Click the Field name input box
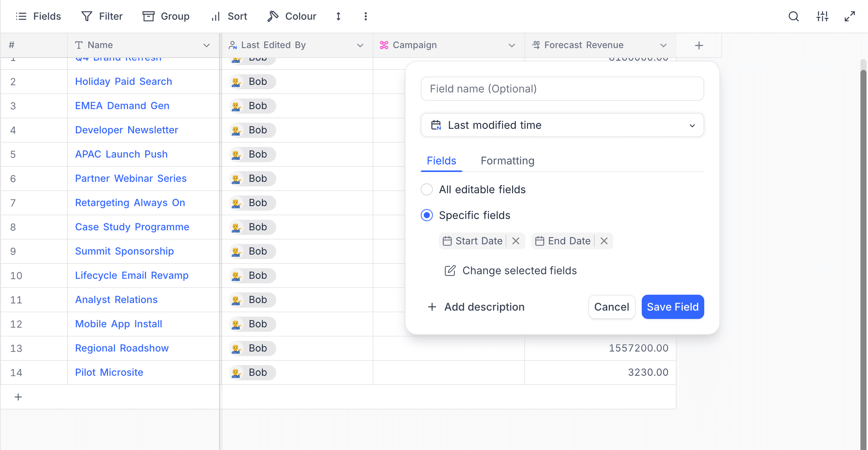The width and height of the screenshot is (868, 450). [562, 89]
